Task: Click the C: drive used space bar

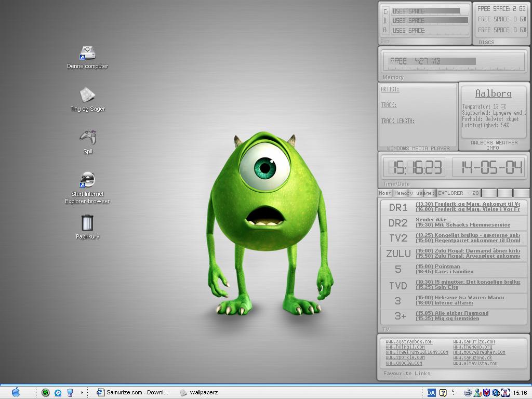Action: [x=426, y=11]
